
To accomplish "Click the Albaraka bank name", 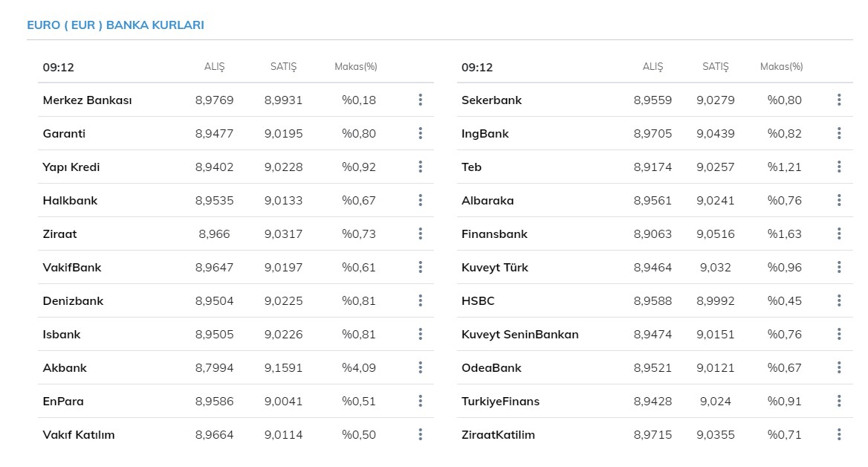I will (488, 201).
